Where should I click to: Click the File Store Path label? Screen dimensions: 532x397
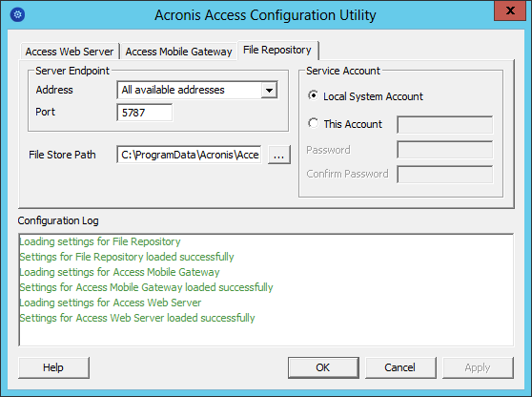(x=62, y=155)
